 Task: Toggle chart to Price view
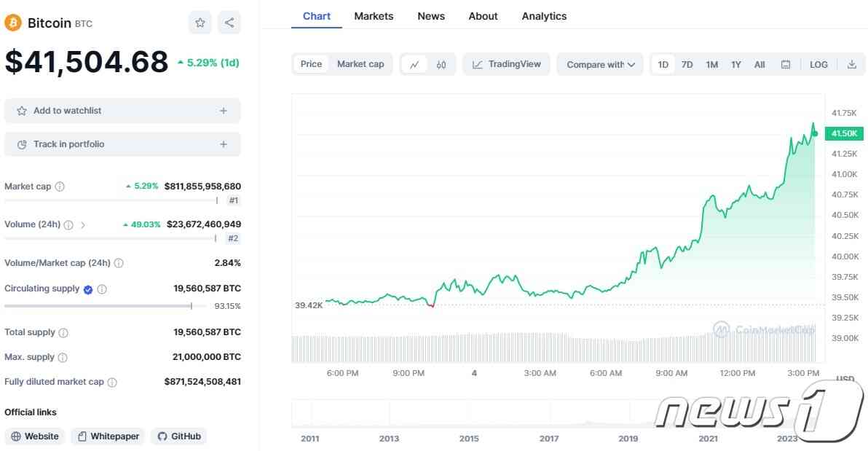[x=311, y=64]
